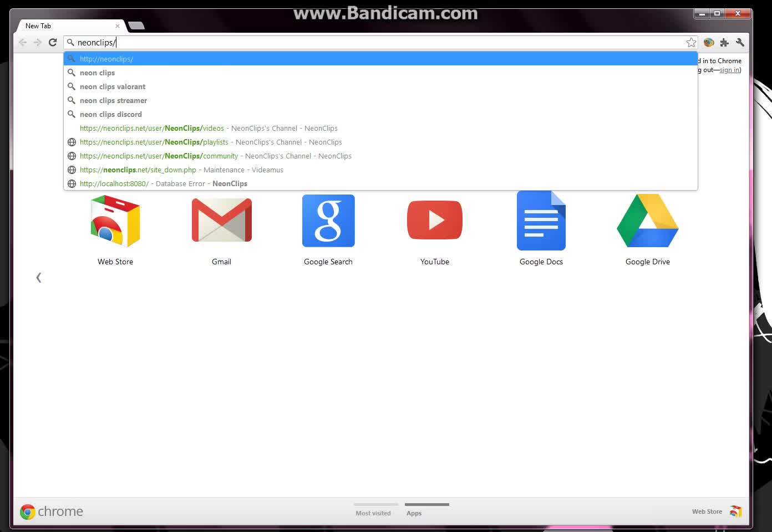Launch the Google Search app

328,229
